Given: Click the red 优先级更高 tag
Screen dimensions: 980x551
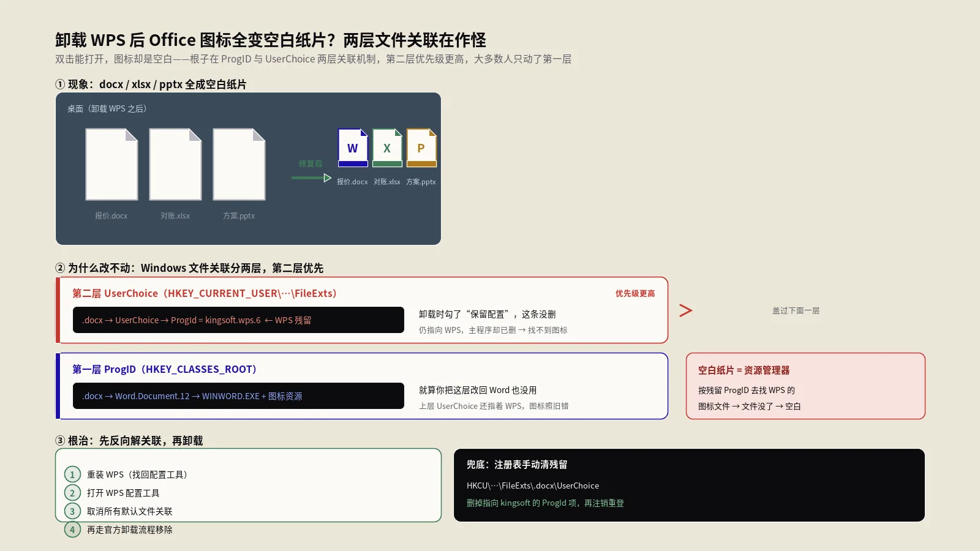Looking at the screenshot, I should click(x=635, y=293).
